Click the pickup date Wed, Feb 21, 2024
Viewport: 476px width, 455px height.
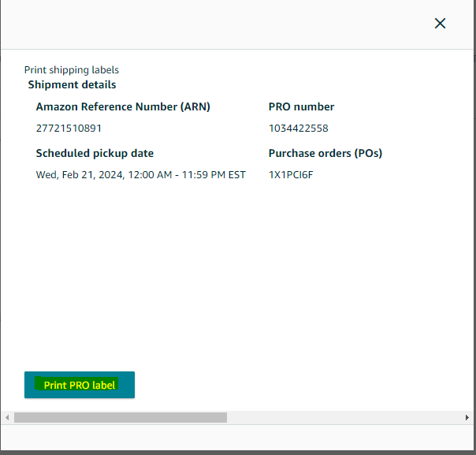(x=140, y=175)
